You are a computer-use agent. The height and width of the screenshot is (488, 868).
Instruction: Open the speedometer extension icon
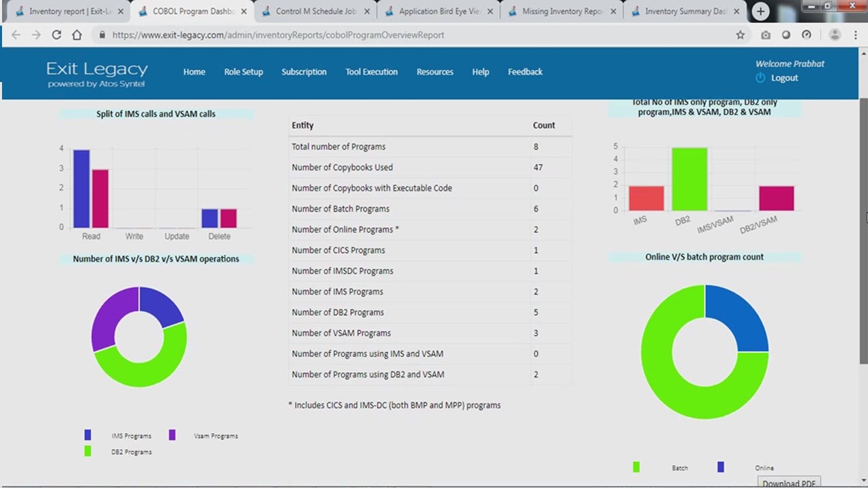[806, 35]
